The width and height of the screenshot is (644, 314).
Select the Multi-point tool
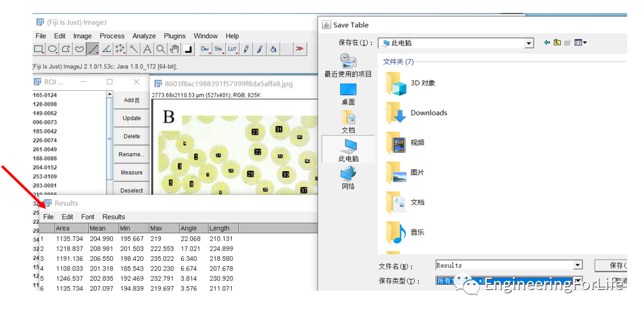tap(120, 49)
